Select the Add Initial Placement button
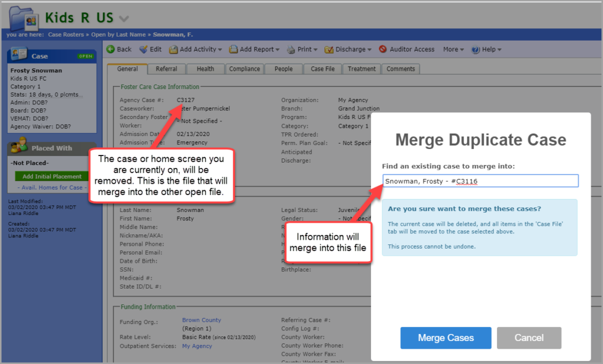 tap(51, 176)
